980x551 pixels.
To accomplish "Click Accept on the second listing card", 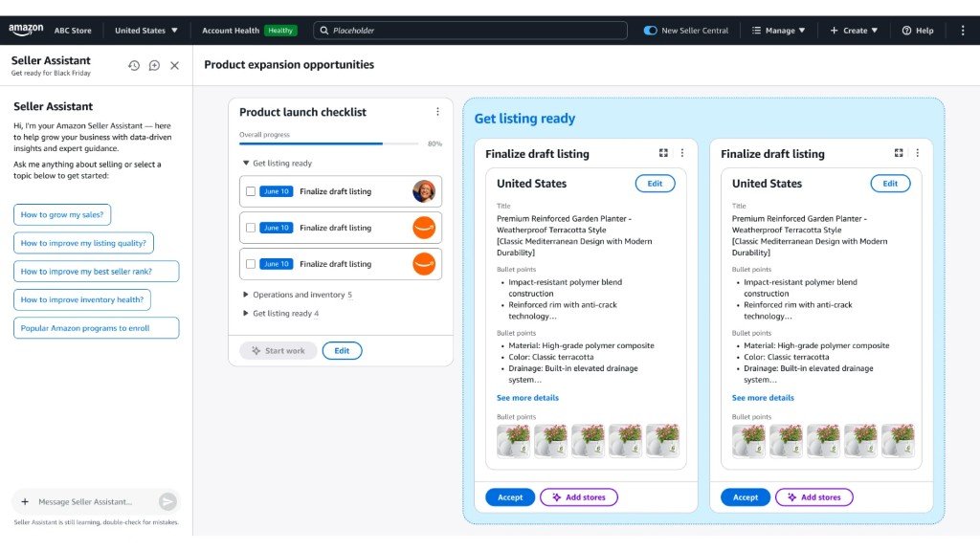I will 745,497.
